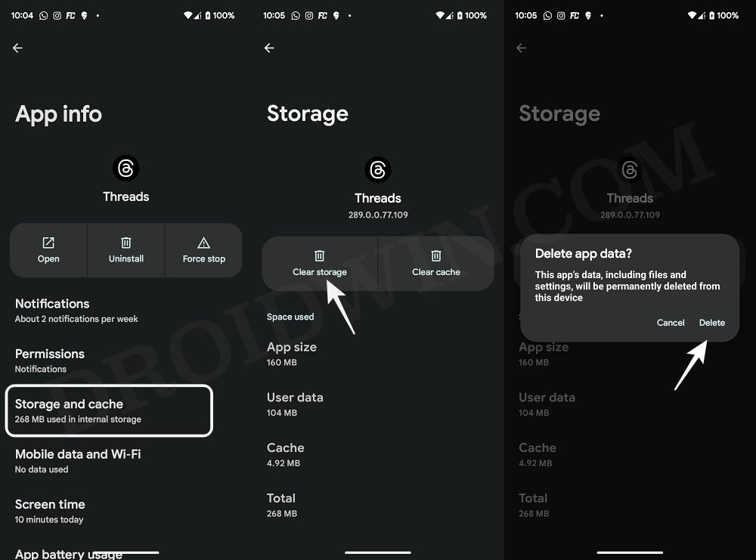Tap the back arrow on the Storage screen

tap(269, 48)
